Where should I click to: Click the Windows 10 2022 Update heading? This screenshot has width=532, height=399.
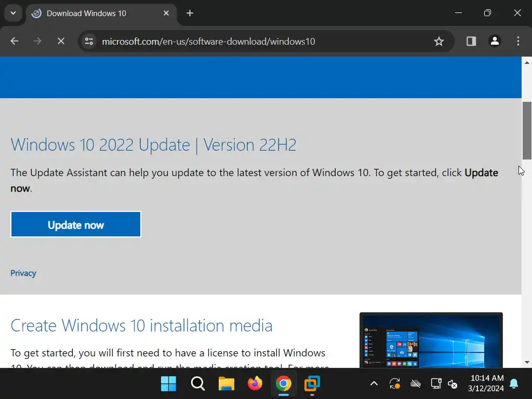click(153, 145)
